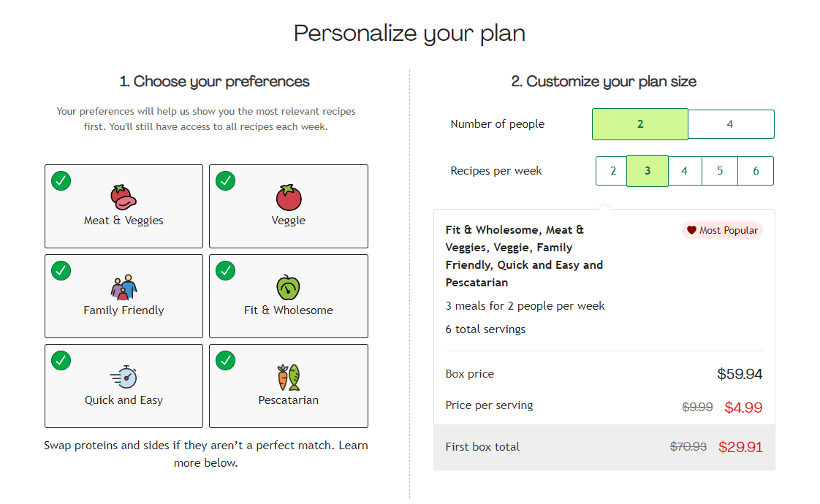Keep 2 people selected for the plan
The image size is (820, 504).
click(x=639, y=123)
